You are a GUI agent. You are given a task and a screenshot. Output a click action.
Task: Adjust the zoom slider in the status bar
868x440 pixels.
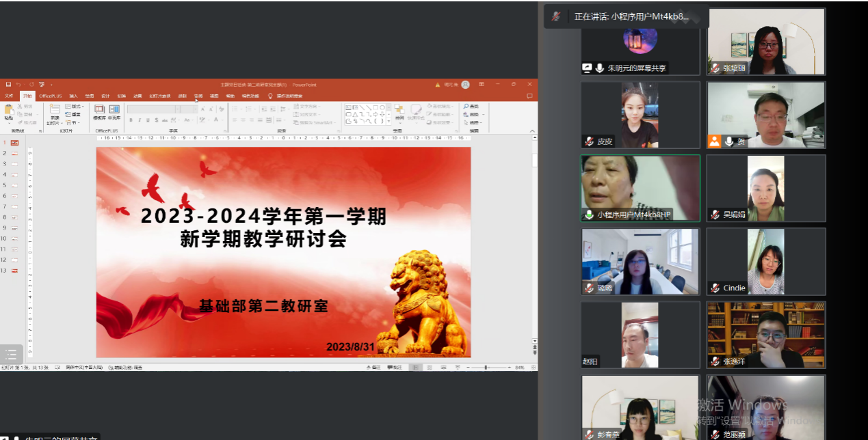point(486,368)
